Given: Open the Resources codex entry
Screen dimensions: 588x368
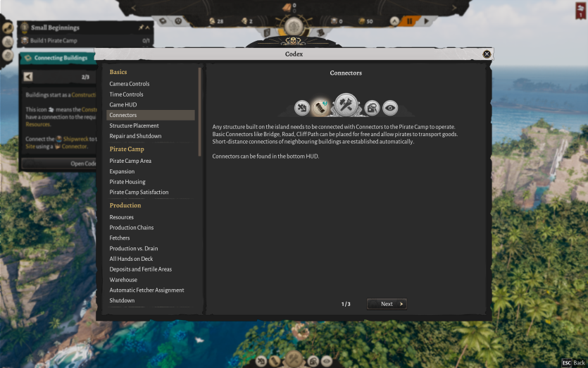Looking at the screenshot, I should 122,217.
